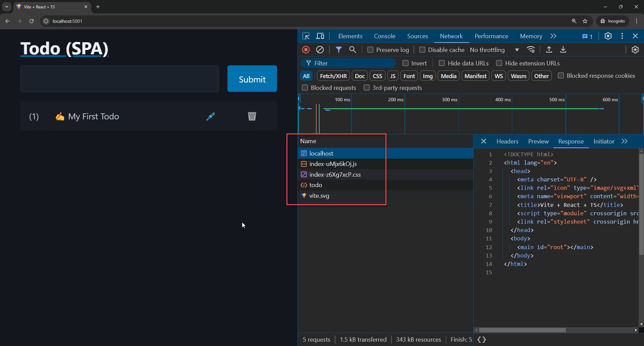Open the Preview tab of request

coord(538,141)
